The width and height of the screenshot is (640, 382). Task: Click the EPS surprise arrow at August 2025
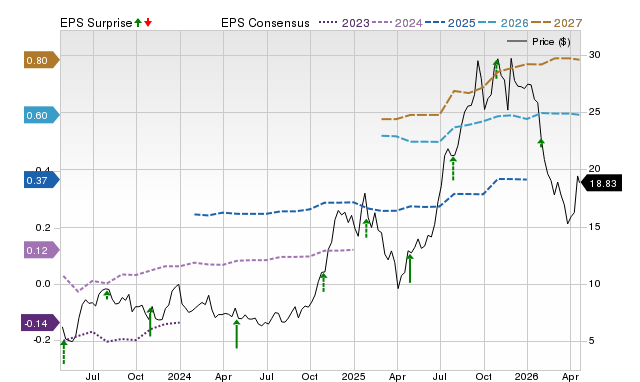click(x=453, y=168)
